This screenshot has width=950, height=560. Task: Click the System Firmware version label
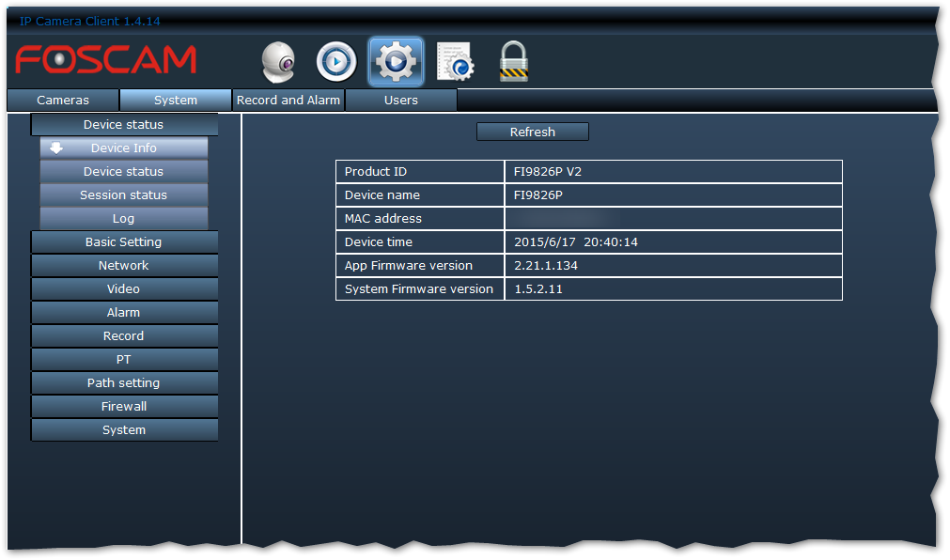coord(419,289)
